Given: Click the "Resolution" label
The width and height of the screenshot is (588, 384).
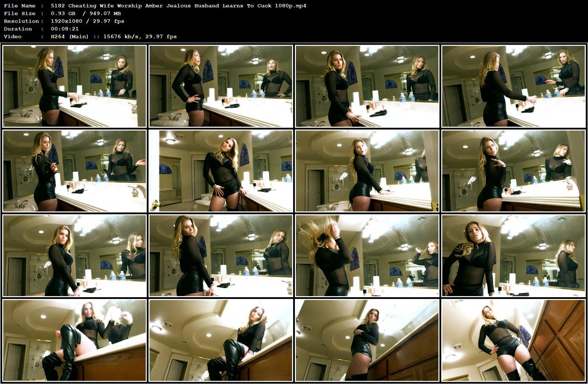Looking at the screenshot, I should tap(21, 21).
